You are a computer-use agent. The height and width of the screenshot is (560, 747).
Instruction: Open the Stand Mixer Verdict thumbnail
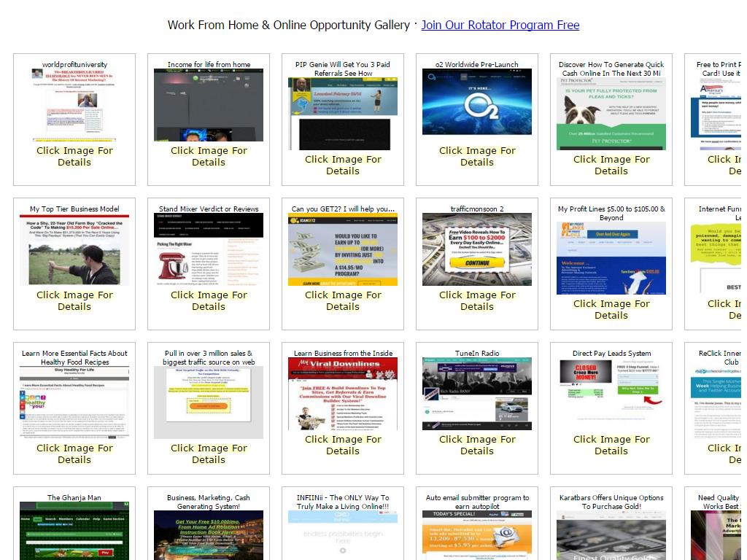click(209, 249)
